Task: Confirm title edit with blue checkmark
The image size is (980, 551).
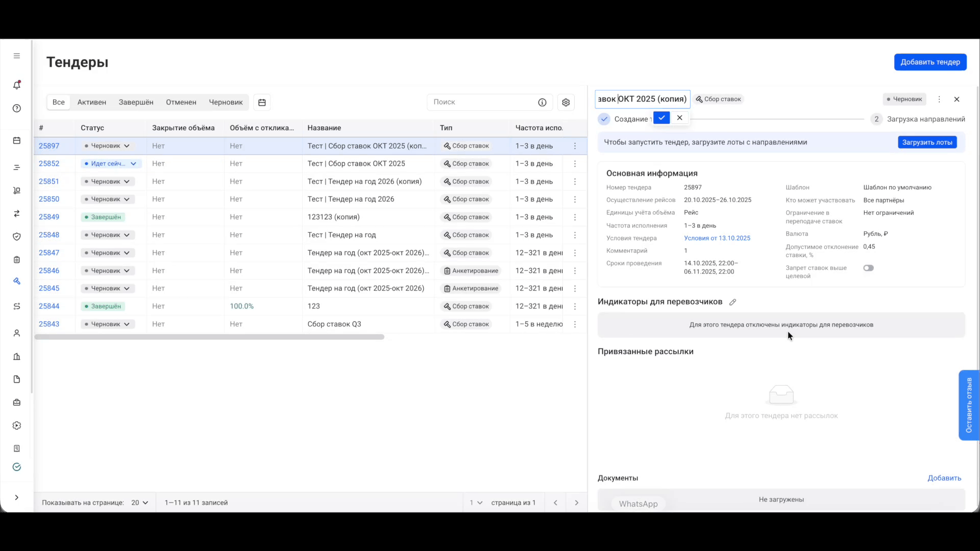Action: pyautogui.click(x=661, y=118)
